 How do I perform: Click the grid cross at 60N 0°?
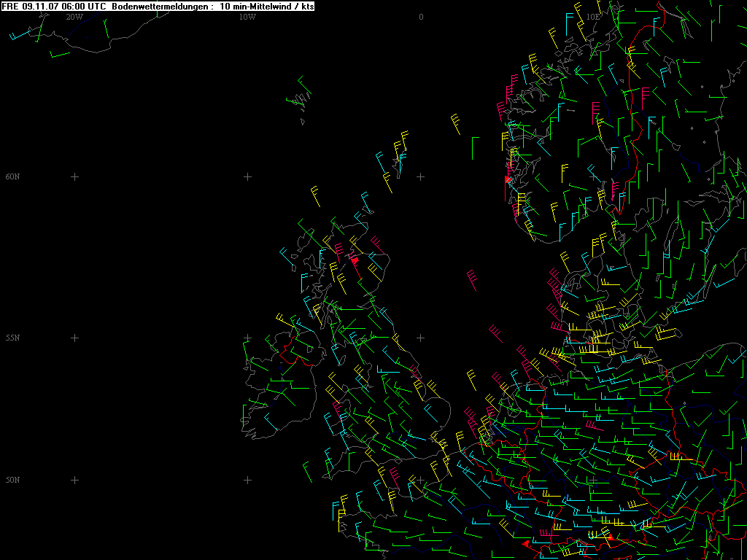pos(420,176)
